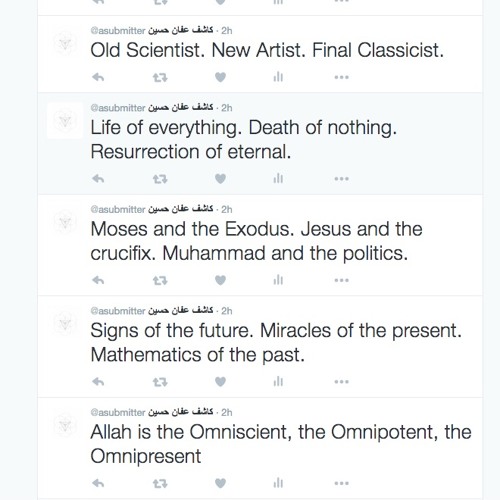Retweet the 'Allah is the Omniscient' tweet
This screenshot has height=500, width=500.
160,484
